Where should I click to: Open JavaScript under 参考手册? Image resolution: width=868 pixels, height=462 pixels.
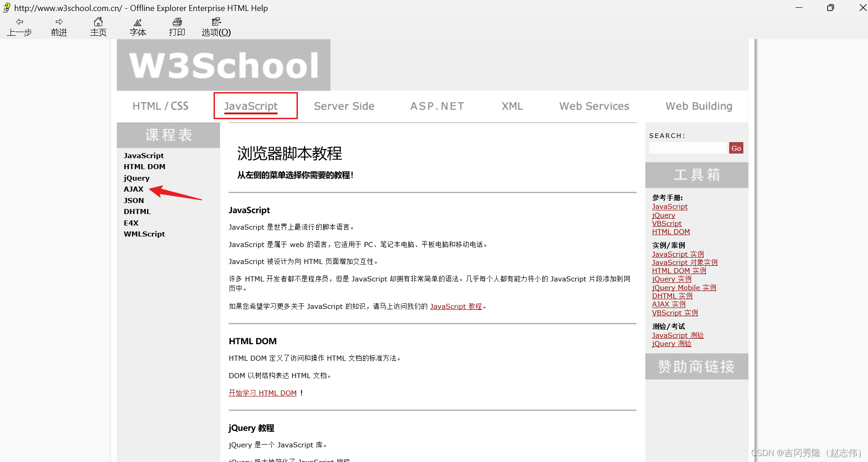click(670, 207)
